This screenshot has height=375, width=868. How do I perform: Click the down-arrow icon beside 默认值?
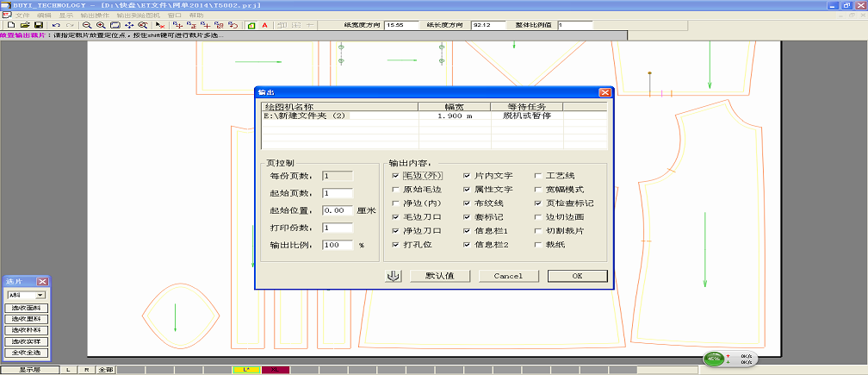pyautogui.click(x=393, y=276)
